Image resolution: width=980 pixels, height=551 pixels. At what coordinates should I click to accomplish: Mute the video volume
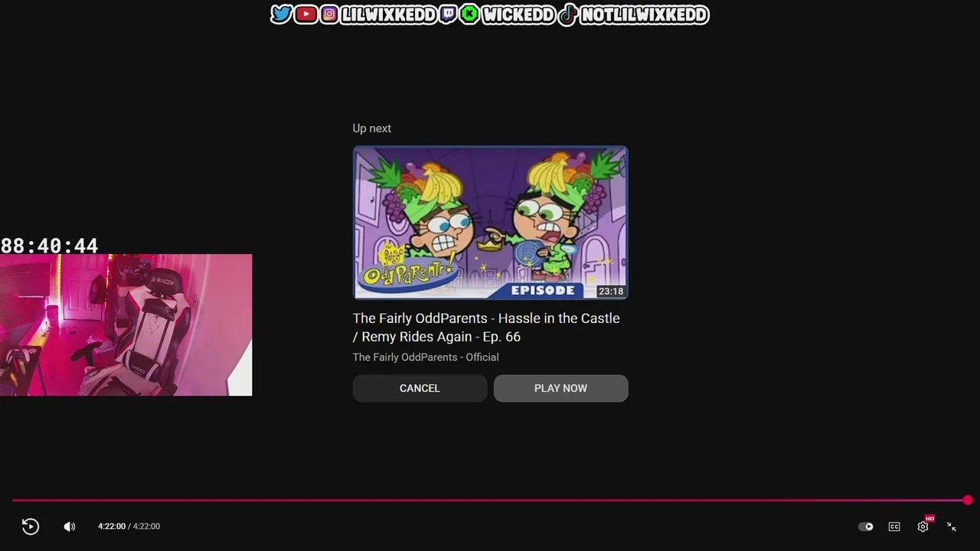[x=69, y=527]
